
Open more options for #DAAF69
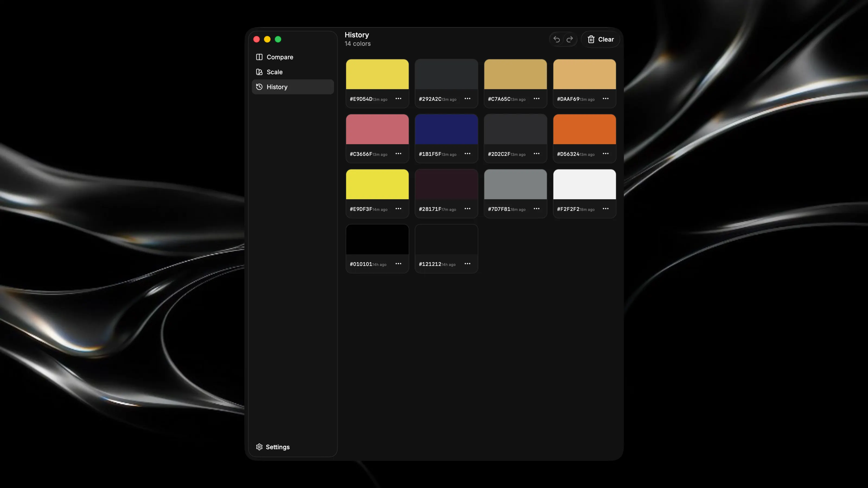605,99
